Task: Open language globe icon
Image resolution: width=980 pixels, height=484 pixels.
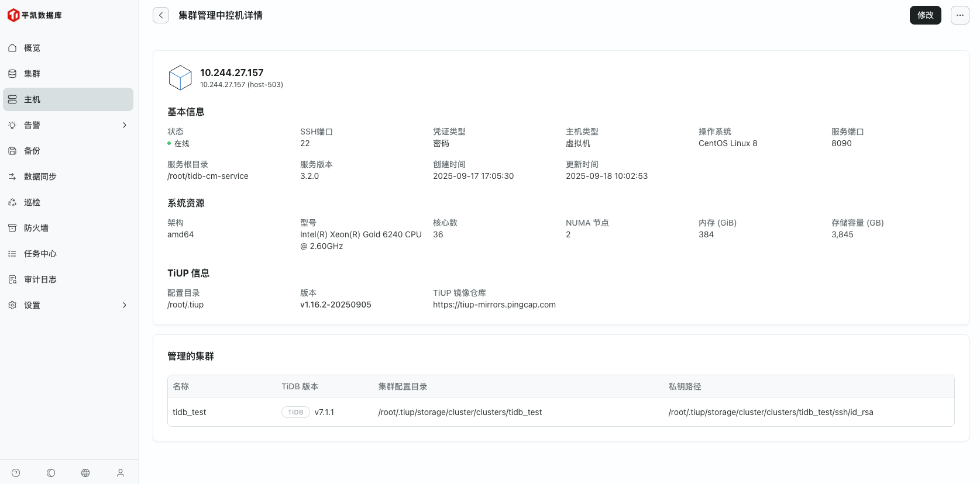Action: click(x=85, y=473)
